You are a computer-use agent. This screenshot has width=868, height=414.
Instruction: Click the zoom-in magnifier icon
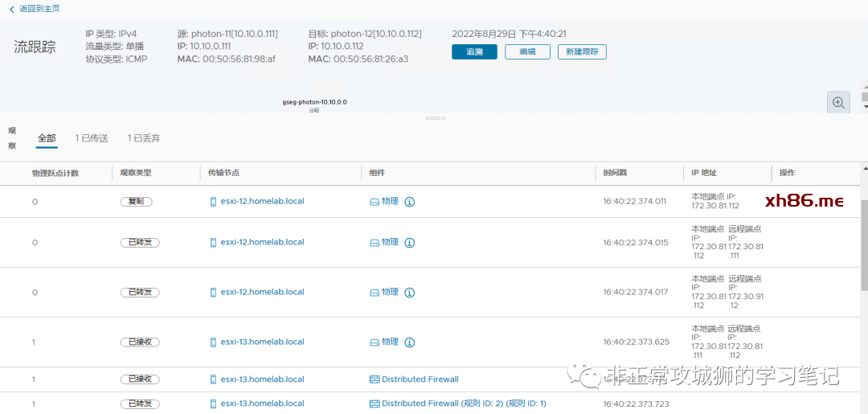pyautogui.click(x=838, y=102)
